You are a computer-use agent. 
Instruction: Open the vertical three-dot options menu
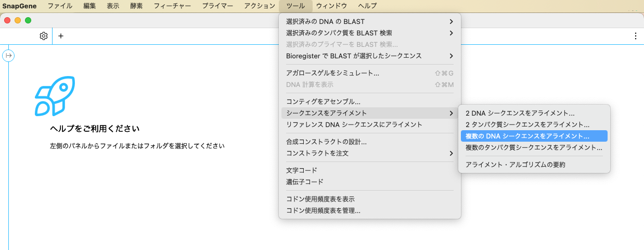coord(635,36)
